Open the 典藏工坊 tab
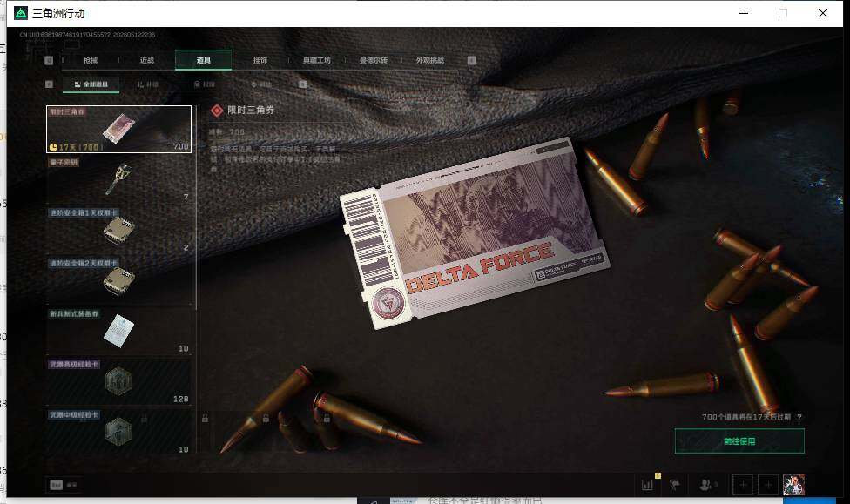 317,60
